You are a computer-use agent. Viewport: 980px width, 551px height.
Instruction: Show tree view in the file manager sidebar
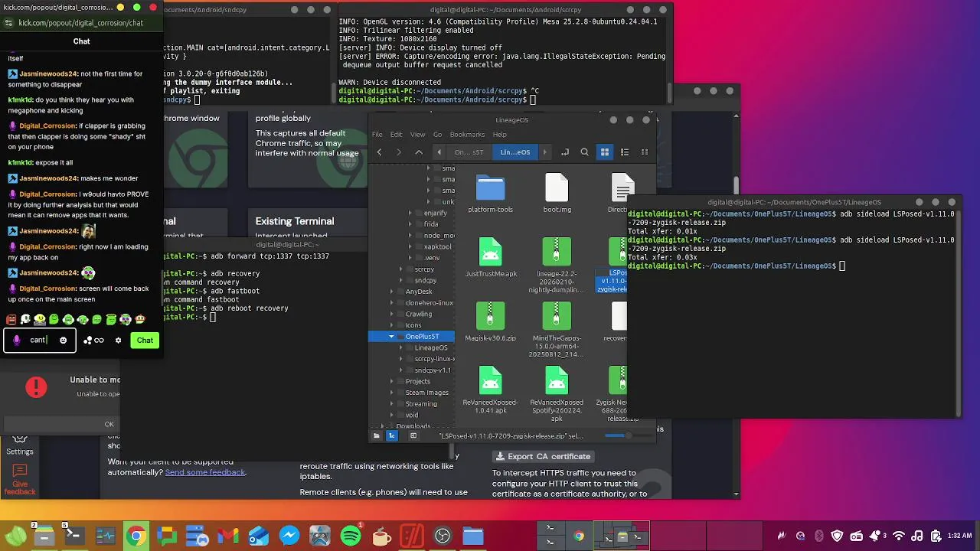(x=392, y=435)
